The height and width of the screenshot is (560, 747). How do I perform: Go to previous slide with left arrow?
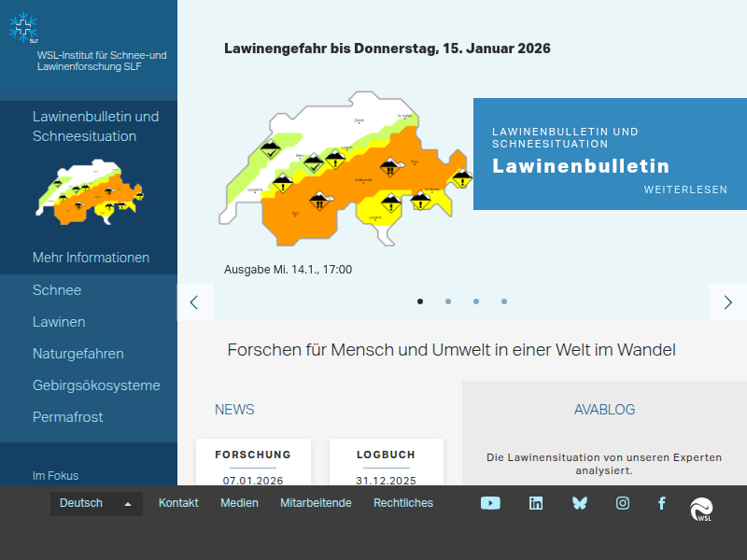pos(195,302)
